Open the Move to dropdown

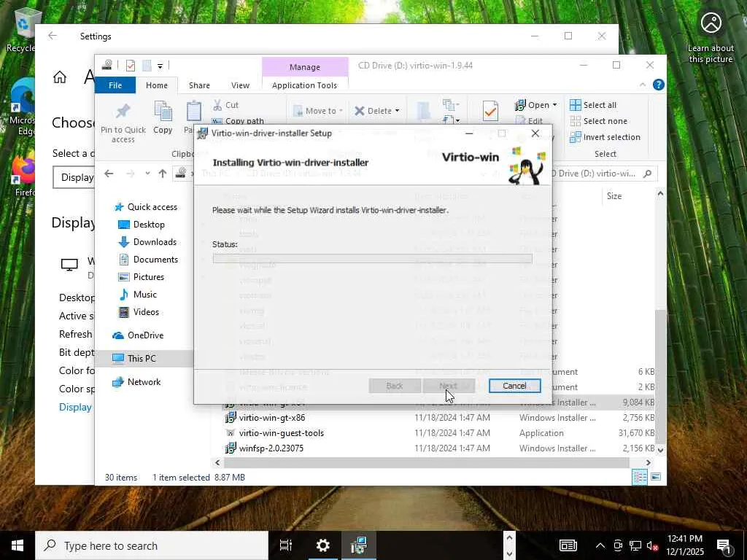pos(318,111)
